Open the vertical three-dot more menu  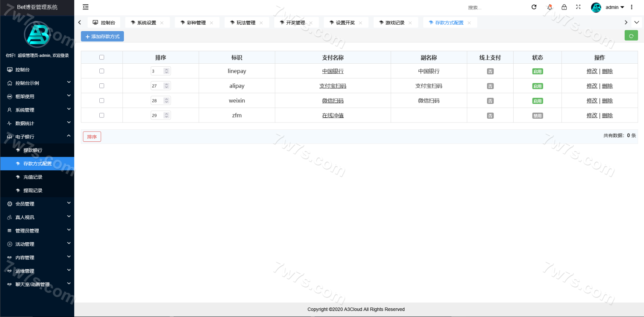[x=631, y=7]
